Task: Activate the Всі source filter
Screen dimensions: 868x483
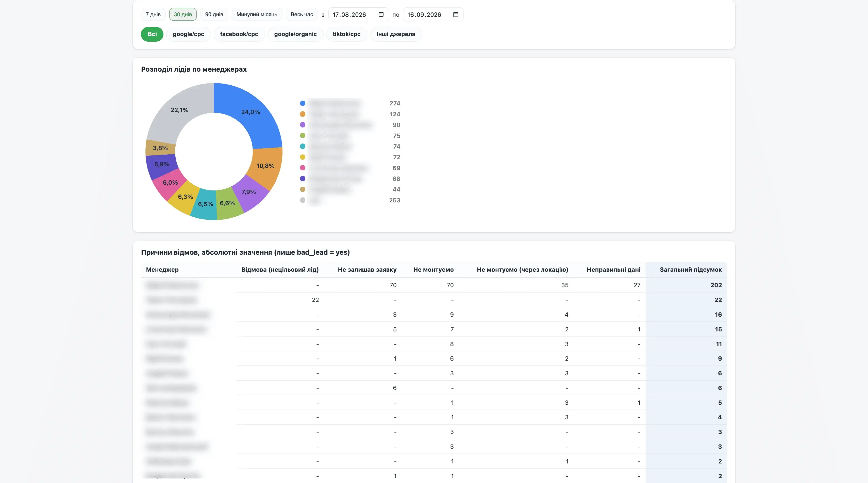Action: (x=152, y=34)
